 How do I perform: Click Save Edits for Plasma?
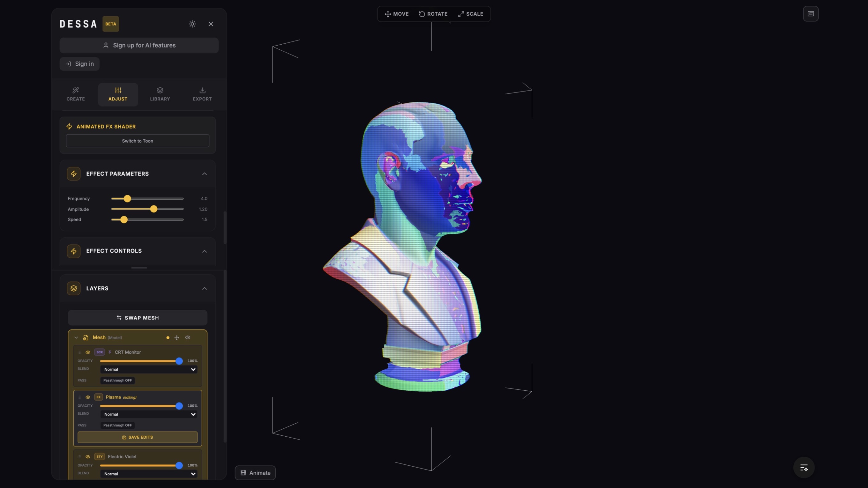click(138, 438)
